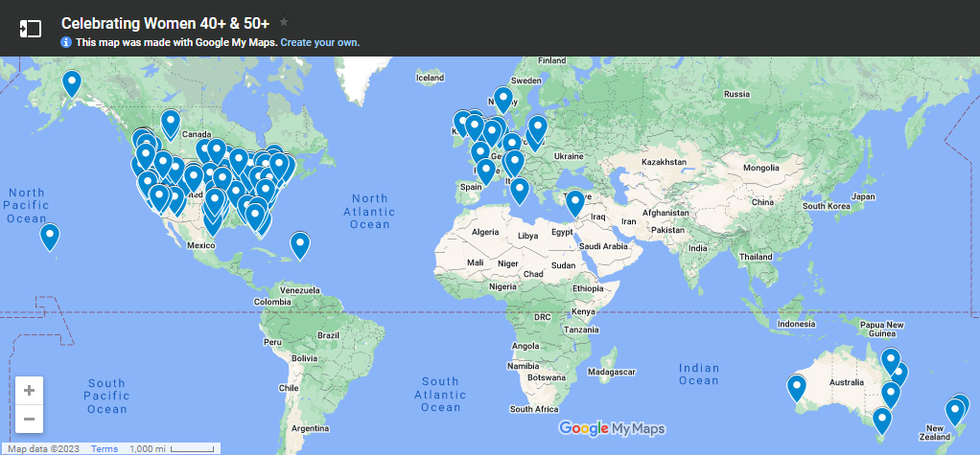Click the map title text
980x455 pixels.
(166, 23)
